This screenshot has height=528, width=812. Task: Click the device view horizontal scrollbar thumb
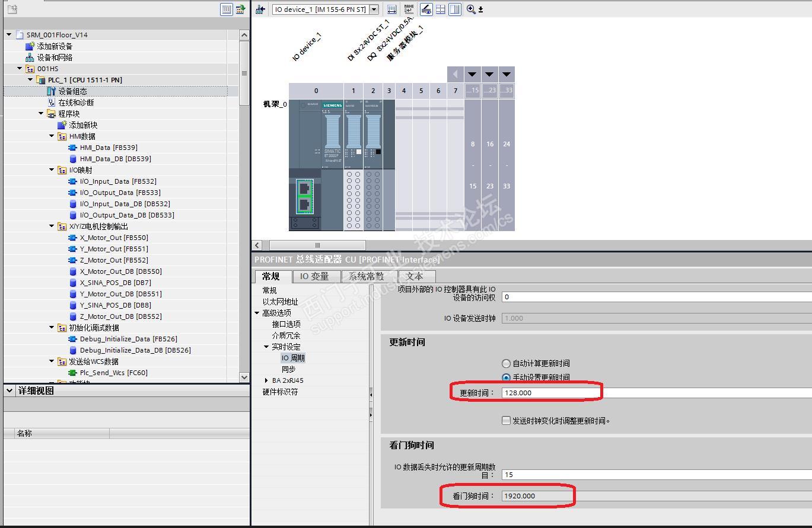317,245
